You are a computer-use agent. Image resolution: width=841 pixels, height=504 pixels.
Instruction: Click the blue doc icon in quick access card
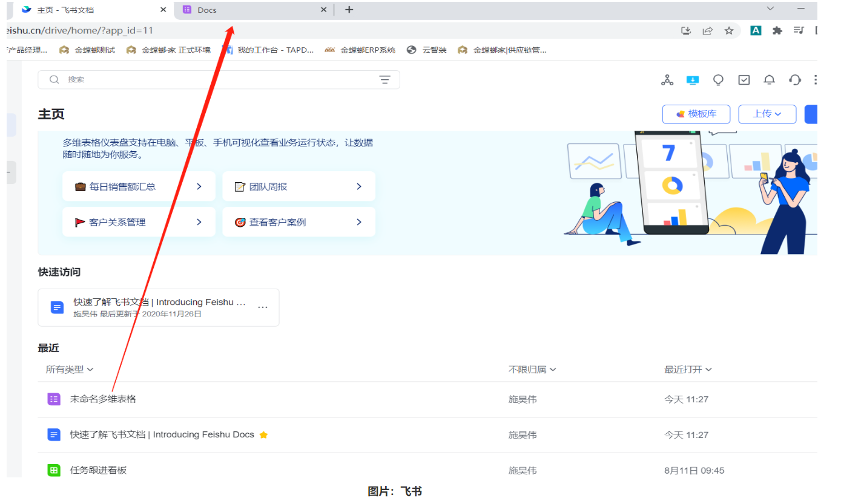(57, 307)
